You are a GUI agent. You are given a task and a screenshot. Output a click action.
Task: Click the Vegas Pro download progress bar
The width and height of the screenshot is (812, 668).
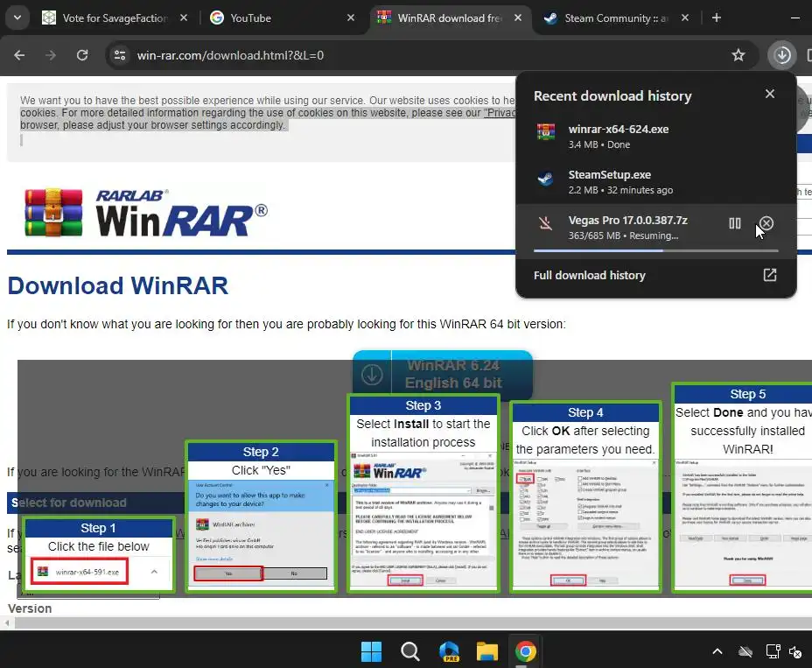656,250
